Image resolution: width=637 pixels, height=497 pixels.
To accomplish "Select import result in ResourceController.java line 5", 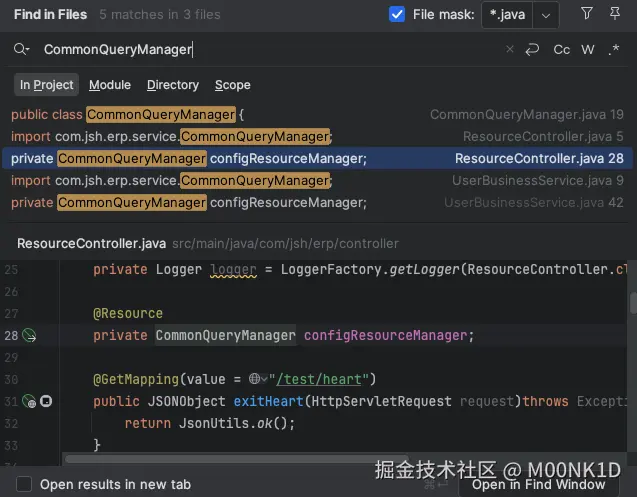I will [x=318, y=137].
